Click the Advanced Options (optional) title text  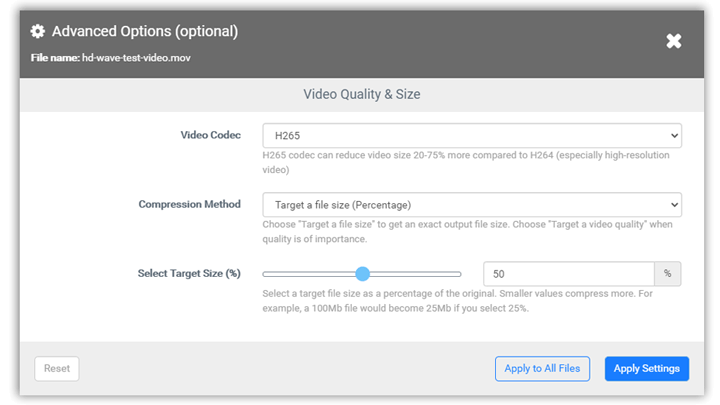click(145, 31)
